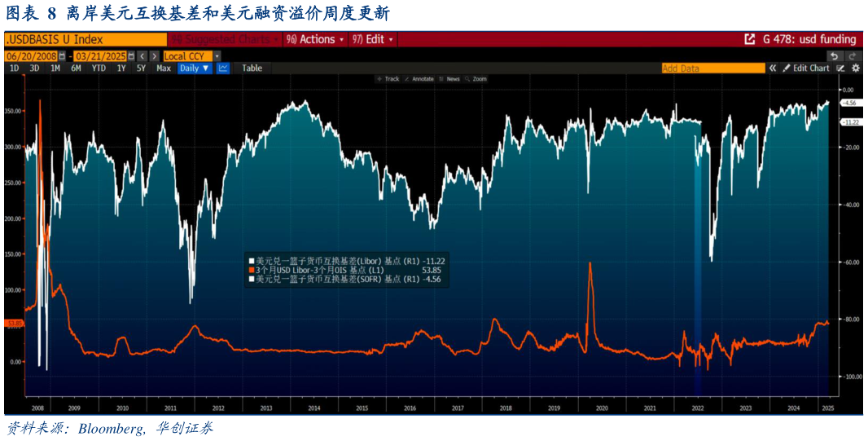Click orange Libor-OIS legend color swatch
Viewport: 868px width, 441px height.
point(251,270)
